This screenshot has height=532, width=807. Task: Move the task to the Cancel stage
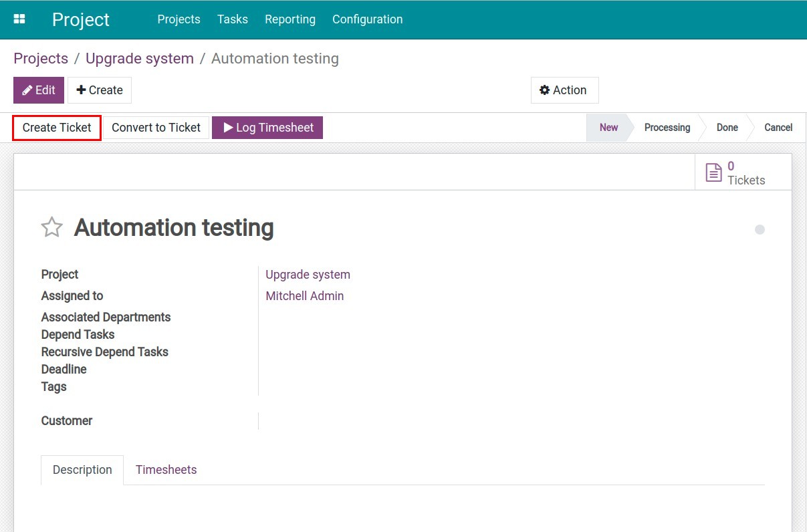coord(778,127)
